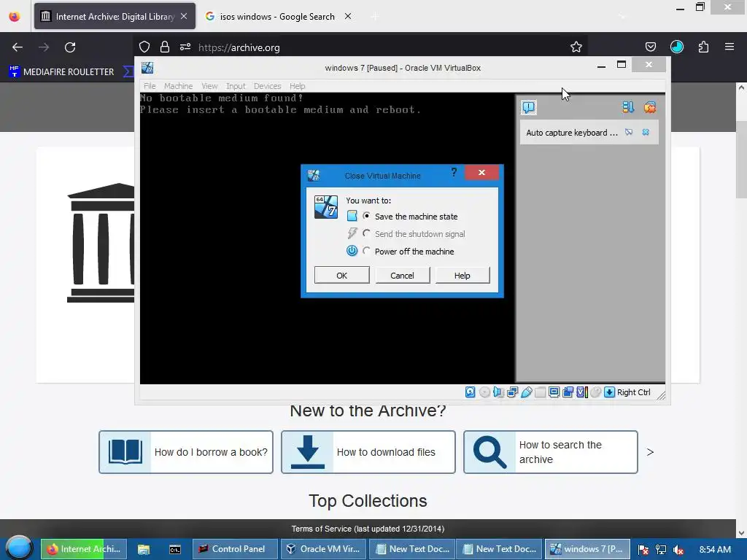Click the network tray icon
The image size is (747, 560).
pos(661,550)
